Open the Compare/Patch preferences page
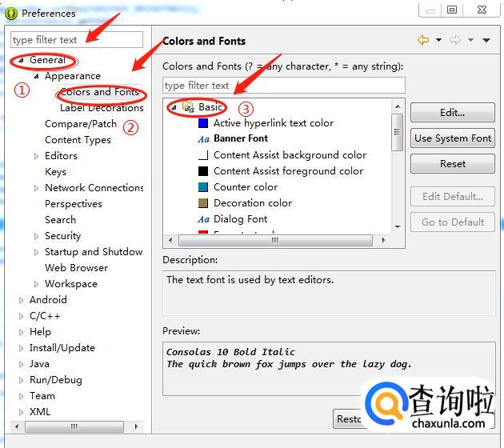This screenshot has height=448, width=504. point(80,124)
